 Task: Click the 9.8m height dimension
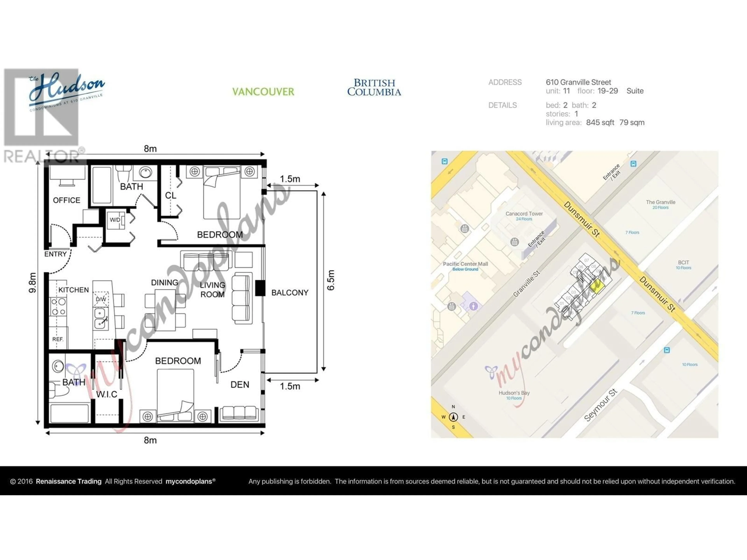point(32,283)
